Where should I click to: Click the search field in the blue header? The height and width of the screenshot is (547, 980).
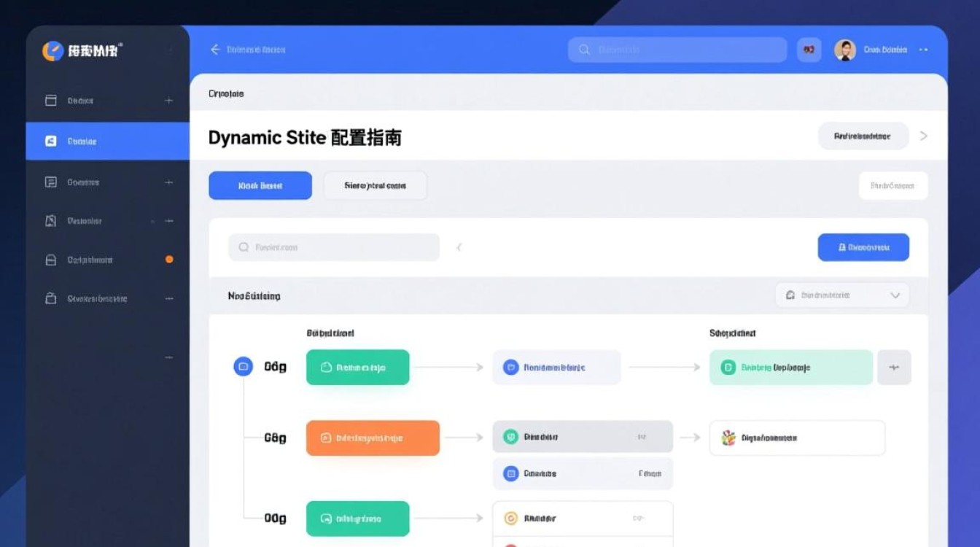[677, 50]
